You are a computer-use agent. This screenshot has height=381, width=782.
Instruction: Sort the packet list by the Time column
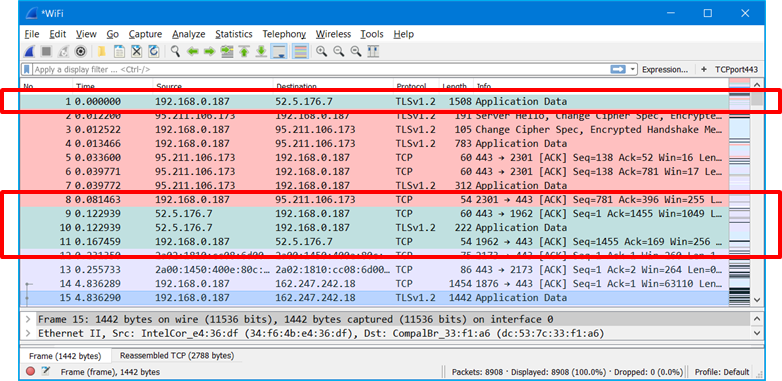pos(113,86)
